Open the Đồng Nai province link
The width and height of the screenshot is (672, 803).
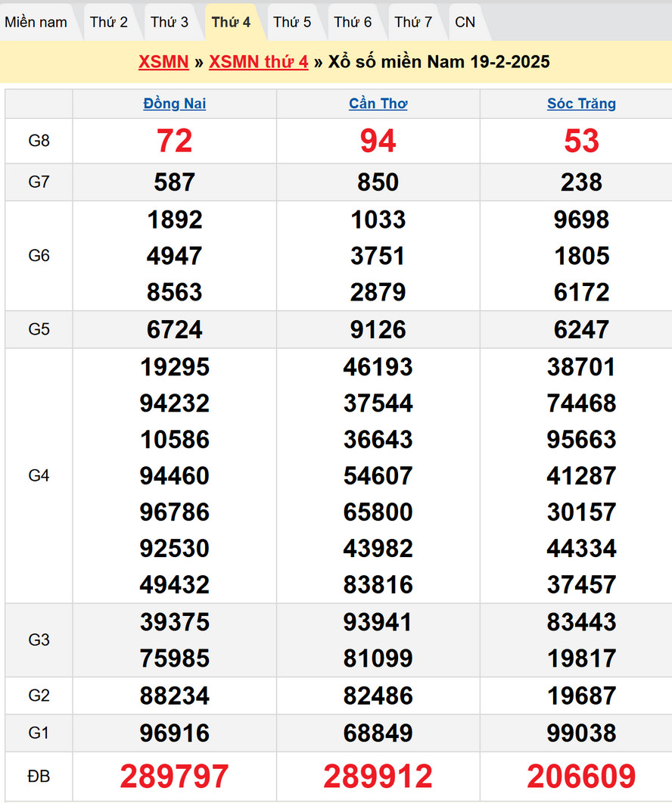click(x=175, y=104)
